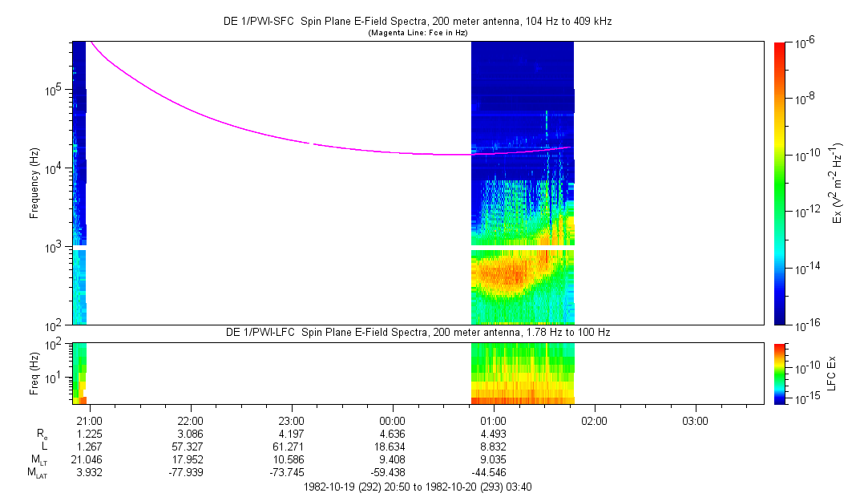The width and height of the screenshot is (868, 497).
Task: Click the 02:00 time axis label
Action: tap(594, 421)
